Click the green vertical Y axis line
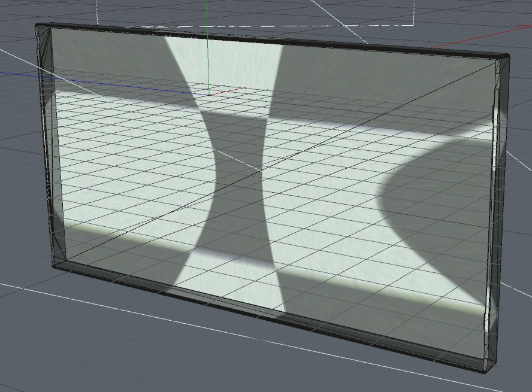The width and height of the screenshot is (532, 392). point(207,47)
